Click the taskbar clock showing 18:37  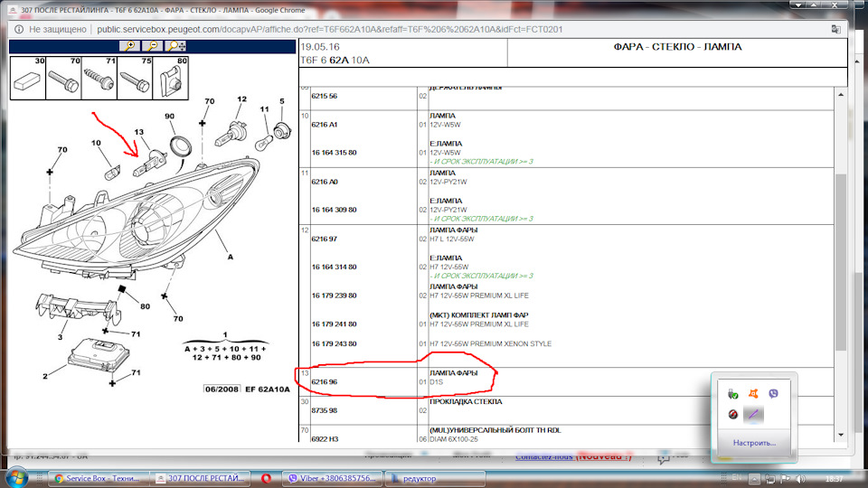(x=834, y=479)
